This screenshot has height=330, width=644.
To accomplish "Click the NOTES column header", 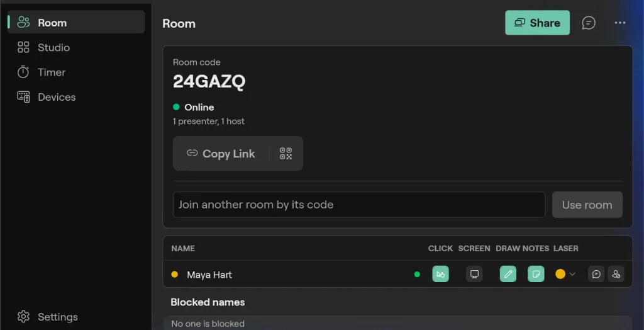I will 536,249.
